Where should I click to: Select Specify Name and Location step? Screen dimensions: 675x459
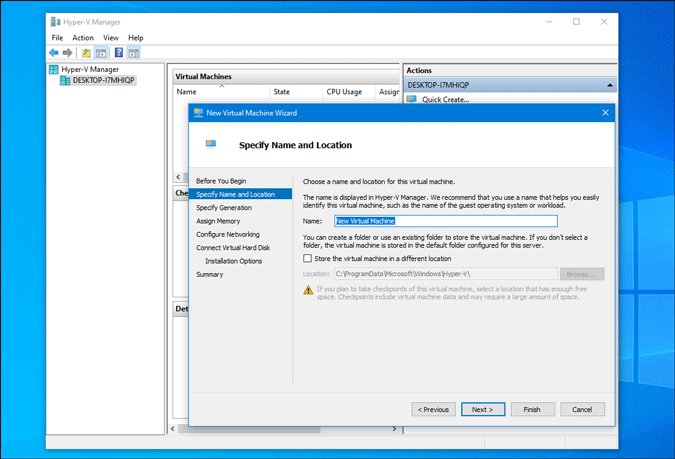[x=241, y=194]
